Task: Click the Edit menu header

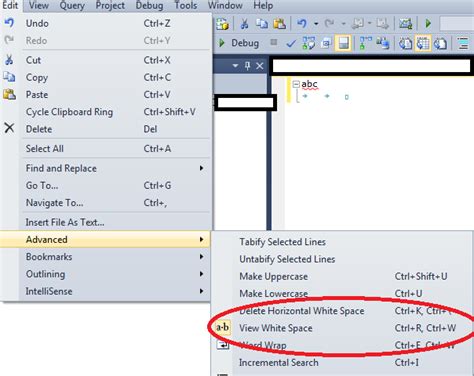Action: [10, 5]
